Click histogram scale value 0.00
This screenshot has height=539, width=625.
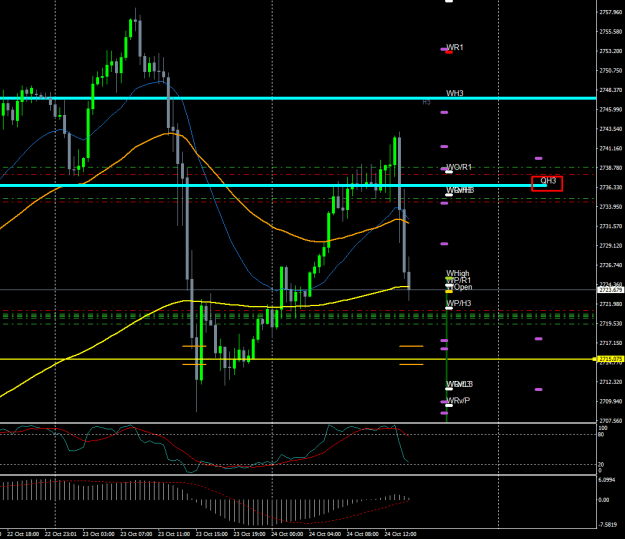[604, 500]
